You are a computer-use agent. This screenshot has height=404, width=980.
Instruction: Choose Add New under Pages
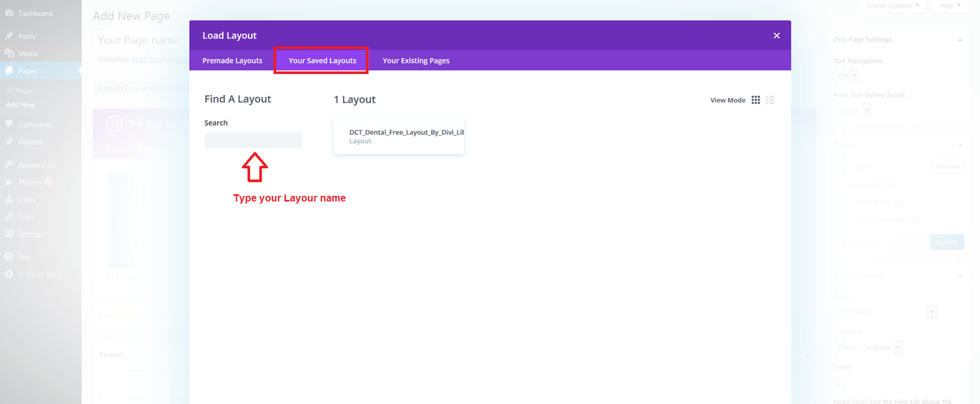(20, 105)
